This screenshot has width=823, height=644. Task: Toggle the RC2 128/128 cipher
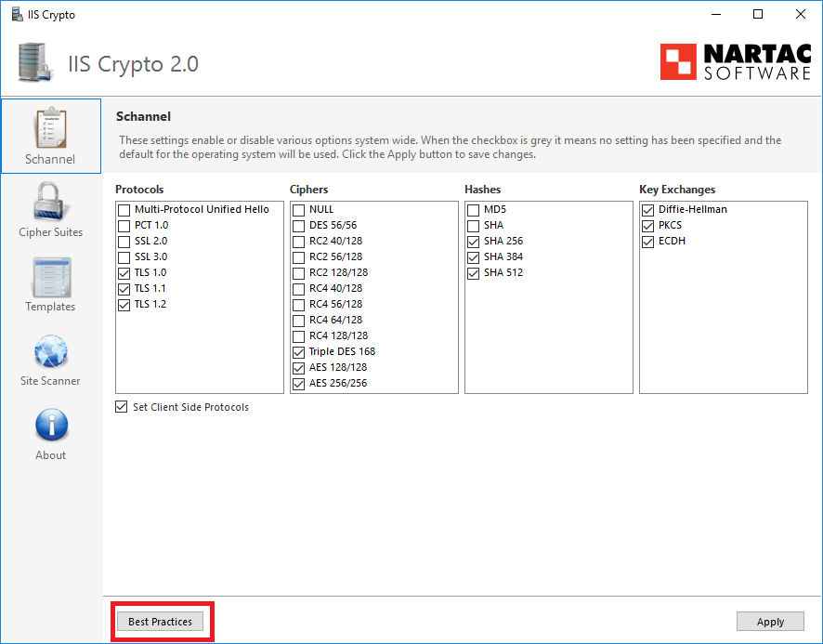[x=299, y=273]
